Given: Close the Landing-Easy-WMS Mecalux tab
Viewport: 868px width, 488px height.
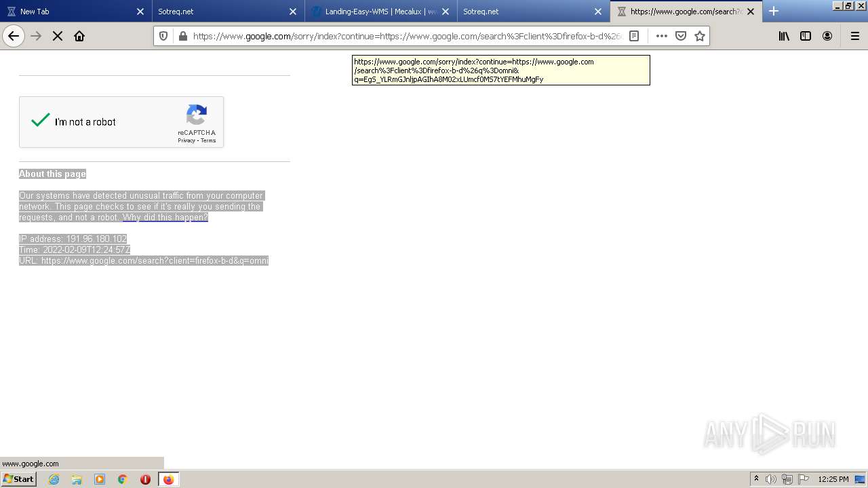Looking at the screenshot, I should (446, 12).
